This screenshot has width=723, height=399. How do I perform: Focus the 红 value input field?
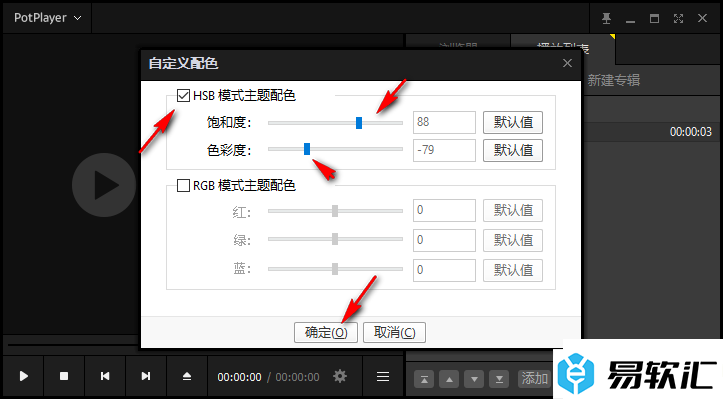click(x=444, y=210)
